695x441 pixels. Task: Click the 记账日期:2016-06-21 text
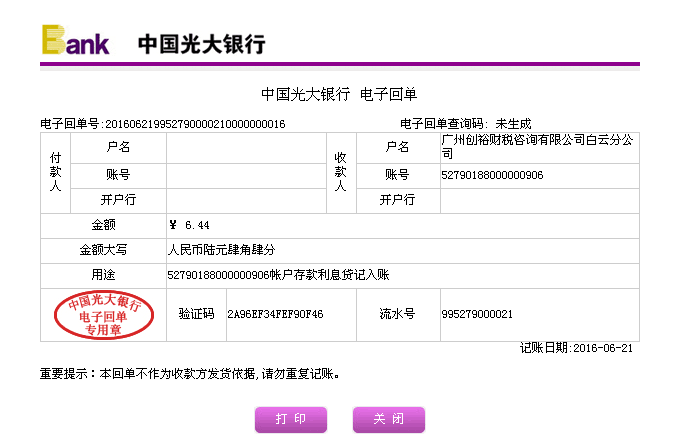(x=576, y=348)
